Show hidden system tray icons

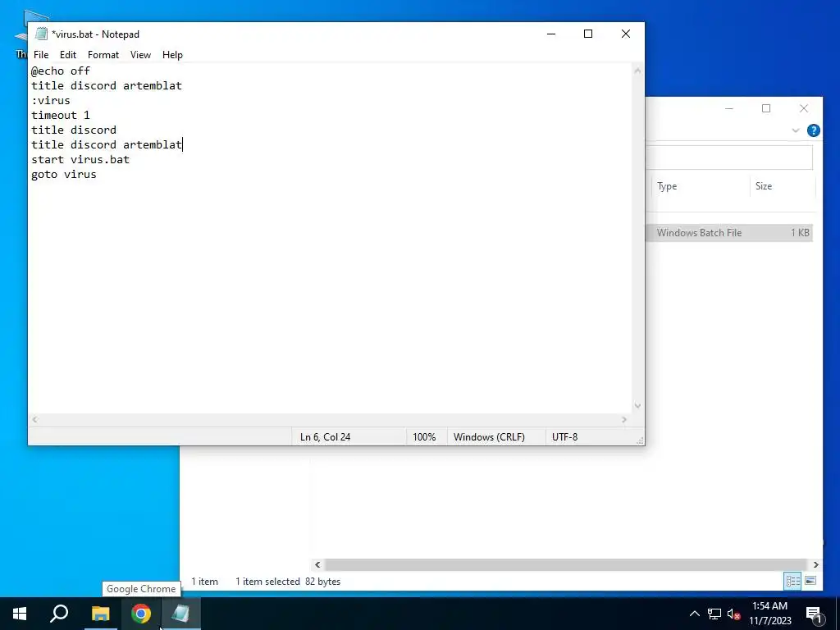click(694, 614)
